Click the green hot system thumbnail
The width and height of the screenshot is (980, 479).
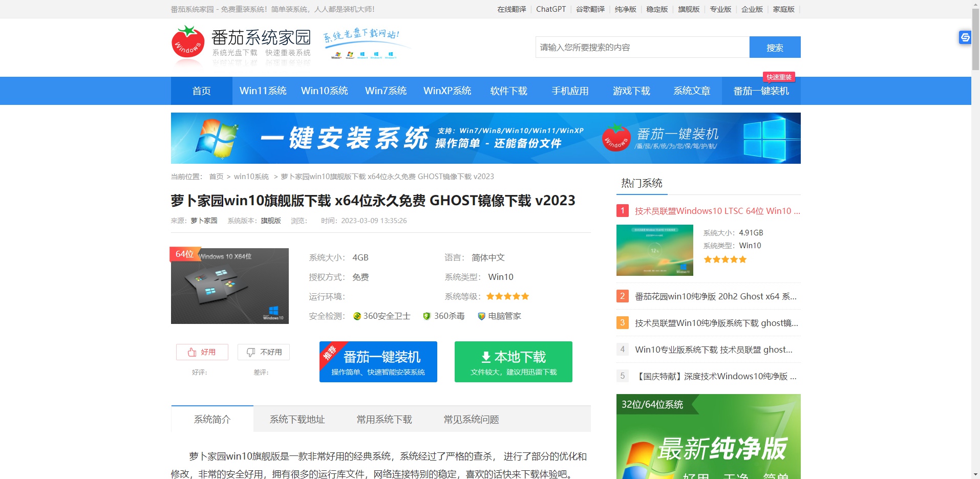point(655,250)
